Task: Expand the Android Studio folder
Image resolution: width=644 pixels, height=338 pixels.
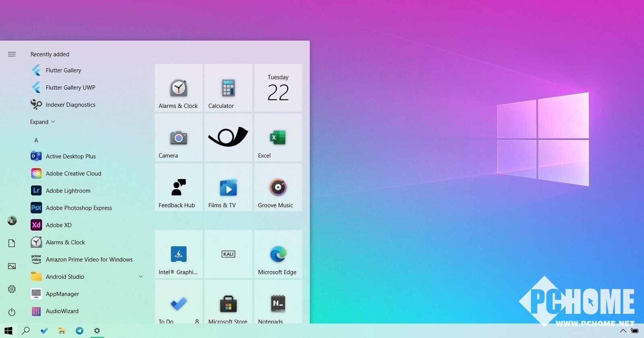Action: coord(140,276)
